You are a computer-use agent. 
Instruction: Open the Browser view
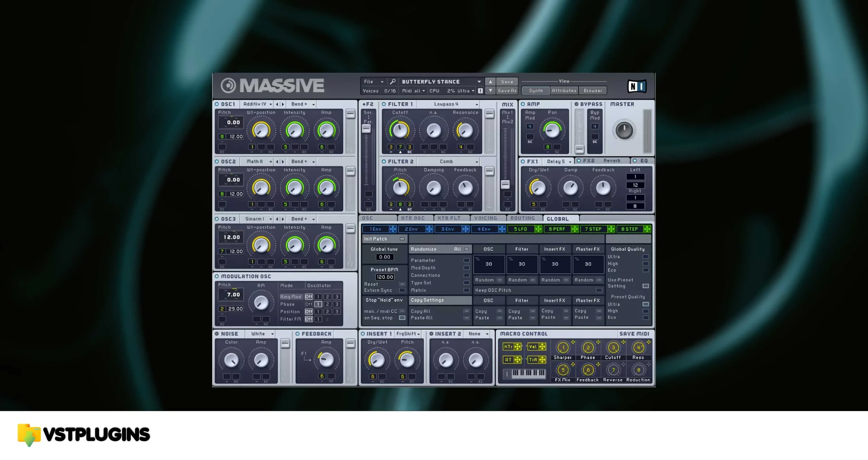coord(593,91)
